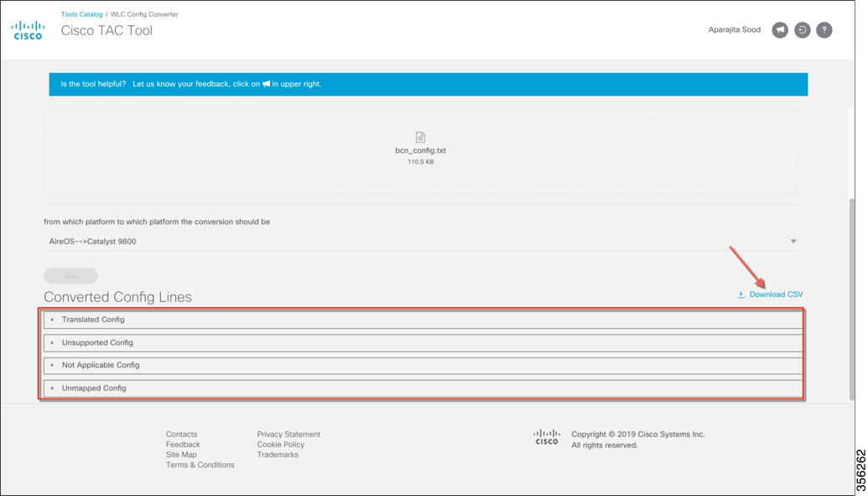
Task: Open the Privacy Statement link
Action: (x=288, y=435)
